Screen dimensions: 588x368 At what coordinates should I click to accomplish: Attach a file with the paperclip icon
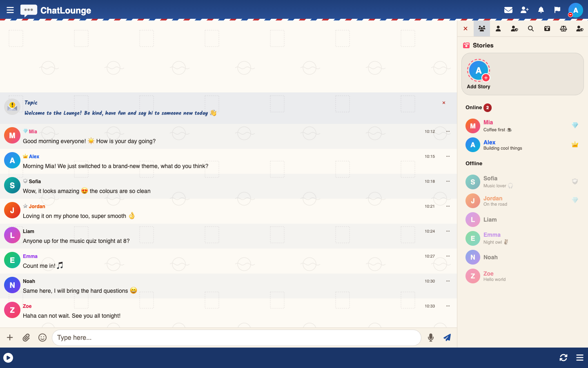click(26, 337)
